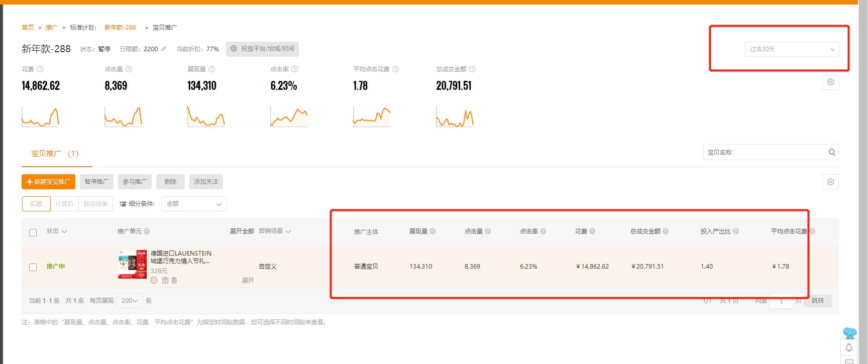This screenshot has height=364, width=868.
Task: Open the LAUENSTEIN product thumbnail image
Action: click(x=133, y=264)
